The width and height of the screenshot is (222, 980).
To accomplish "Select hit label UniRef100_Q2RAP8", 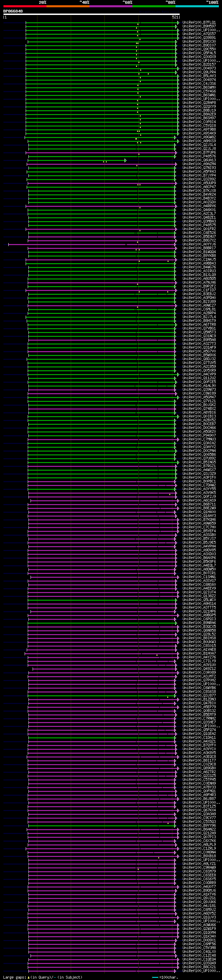I will 199,103.
